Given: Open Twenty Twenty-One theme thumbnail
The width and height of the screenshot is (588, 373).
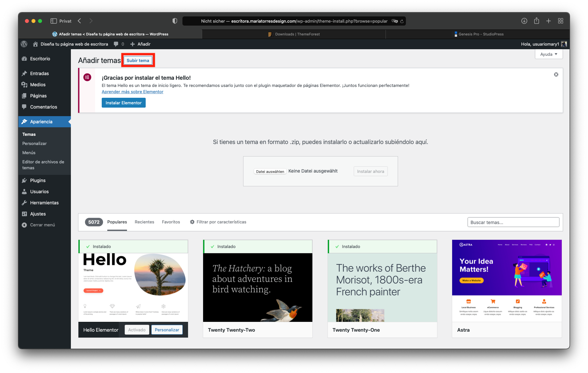Looking at the screenshot, I should (x=382, y=287).
